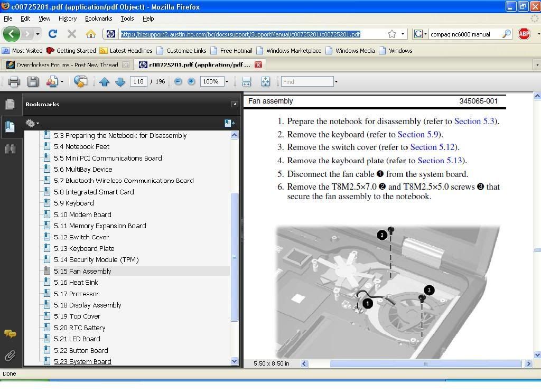Screen dimensions: 541x392
Task: Open the address bar history dropdown
Action: point(403,34)
